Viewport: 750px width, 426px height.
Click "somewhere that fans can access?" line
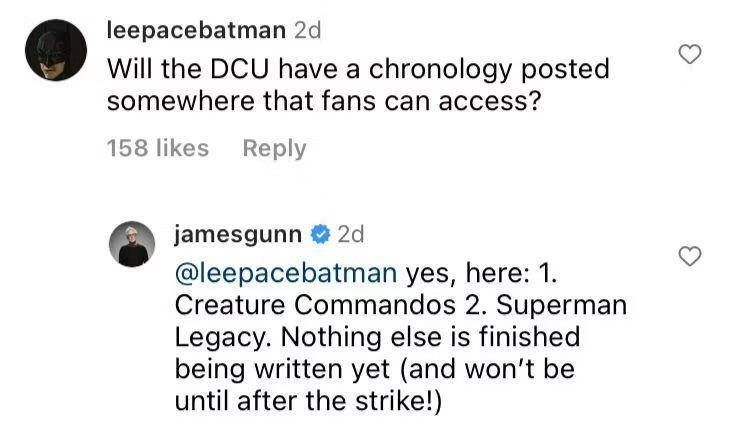point(324,101)
